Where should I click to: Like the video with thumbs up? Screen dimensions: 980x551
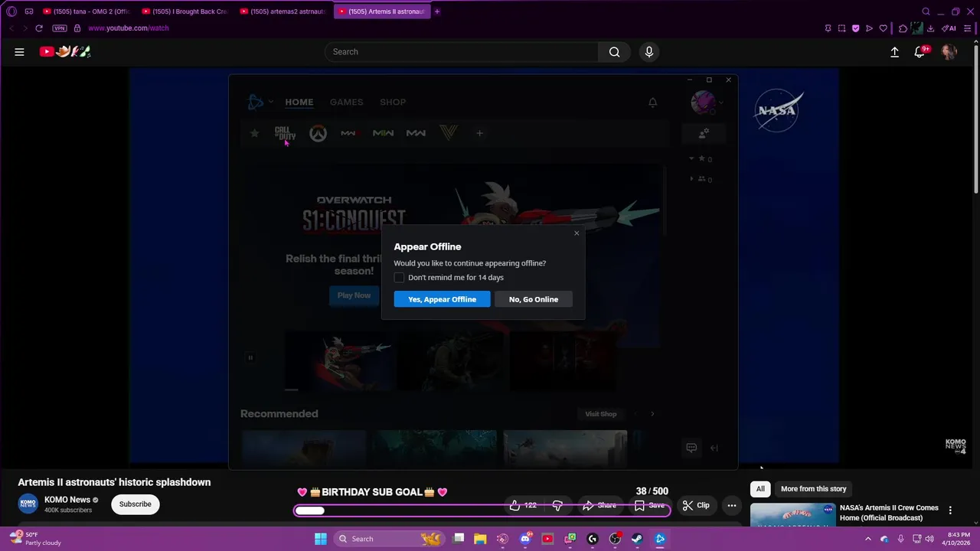point(523,505)
